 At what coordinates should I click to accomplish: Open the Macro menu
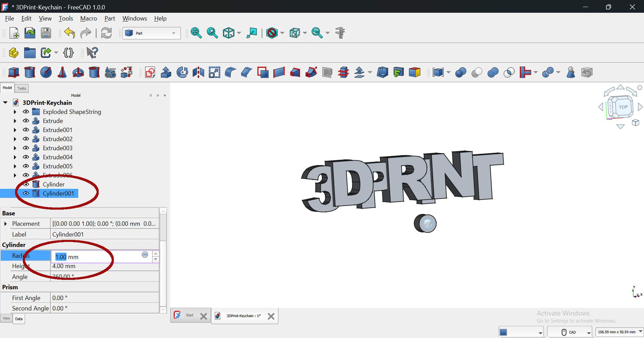(89, 18)
